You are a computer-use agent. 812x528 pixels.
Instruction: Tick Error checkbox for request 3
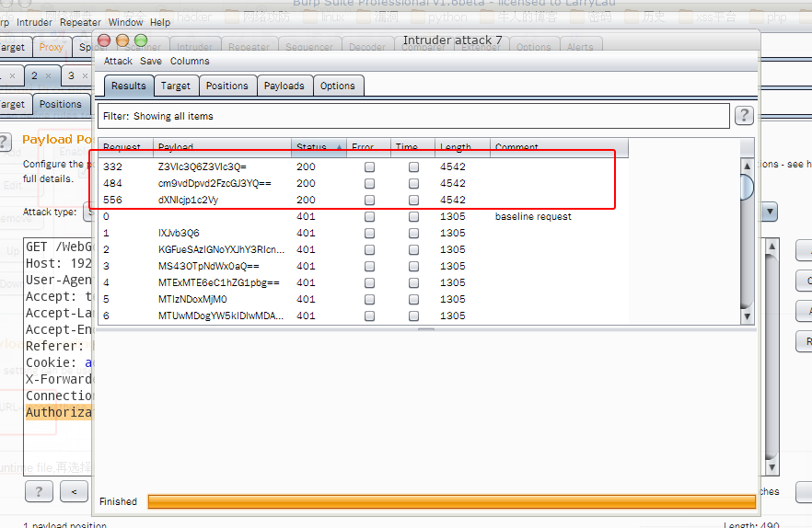369,266
